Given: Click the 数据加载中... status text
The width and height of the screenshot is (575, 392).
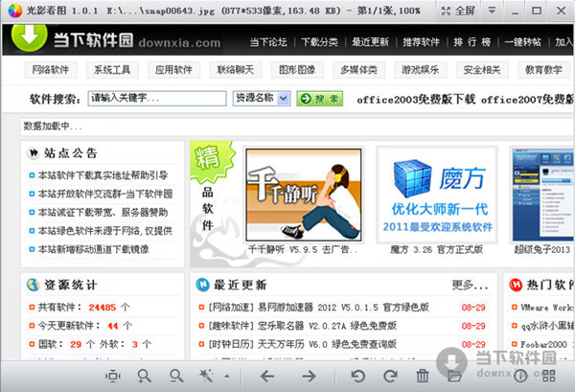Looking at the screenshot, I should click(53, 127).
